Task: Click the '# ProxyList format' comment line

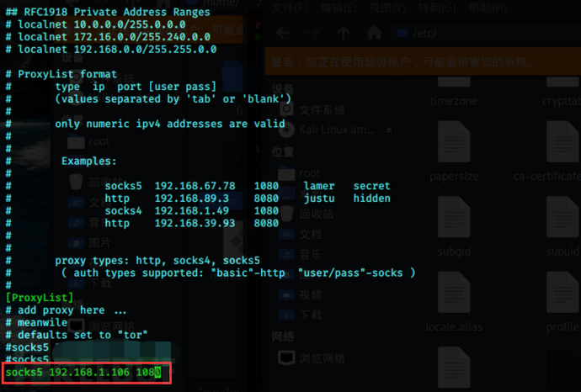Action: pyautogui.click(x=61, y=74)
